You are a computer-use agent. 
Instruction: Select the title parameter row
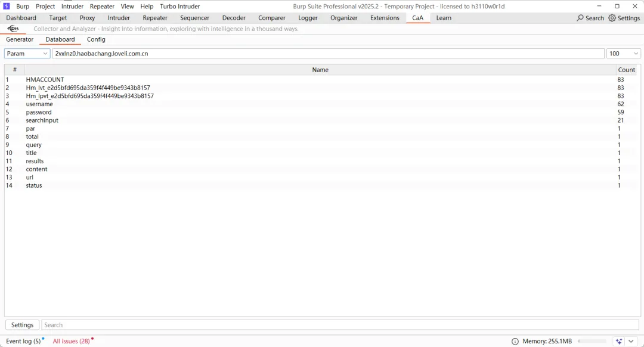(321, 153)
